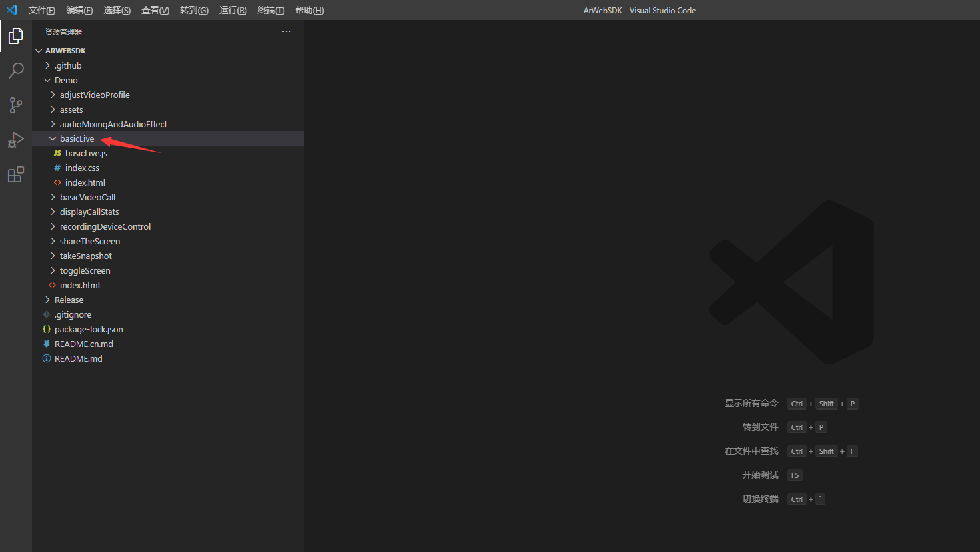The image size is (980, 552).
Task: Click the 在文件中查找 hint text
Action: [x=751, y=451]
